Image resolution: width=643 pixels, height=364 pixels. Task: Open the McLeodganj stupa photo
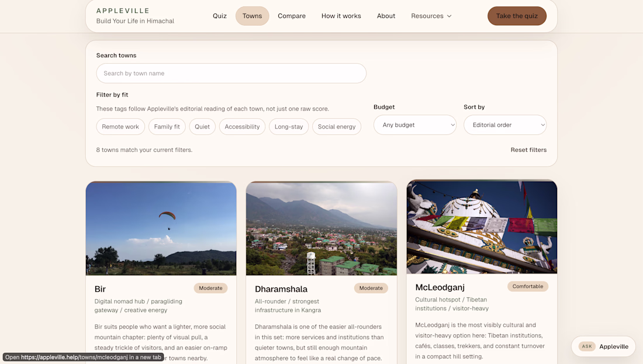482,227
